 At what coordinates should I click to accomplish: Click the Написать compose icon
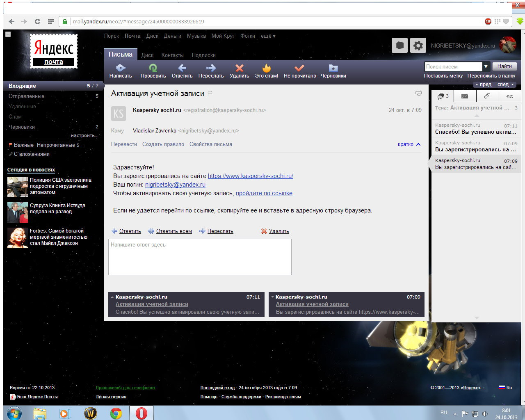pos(121,68)
